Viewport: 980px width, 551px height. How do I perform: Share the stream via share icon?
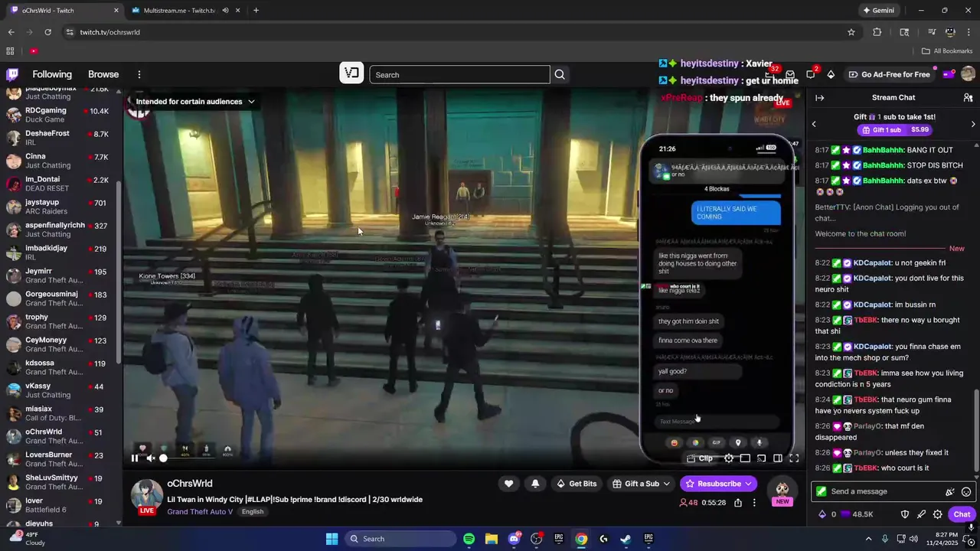coord(738,503)
